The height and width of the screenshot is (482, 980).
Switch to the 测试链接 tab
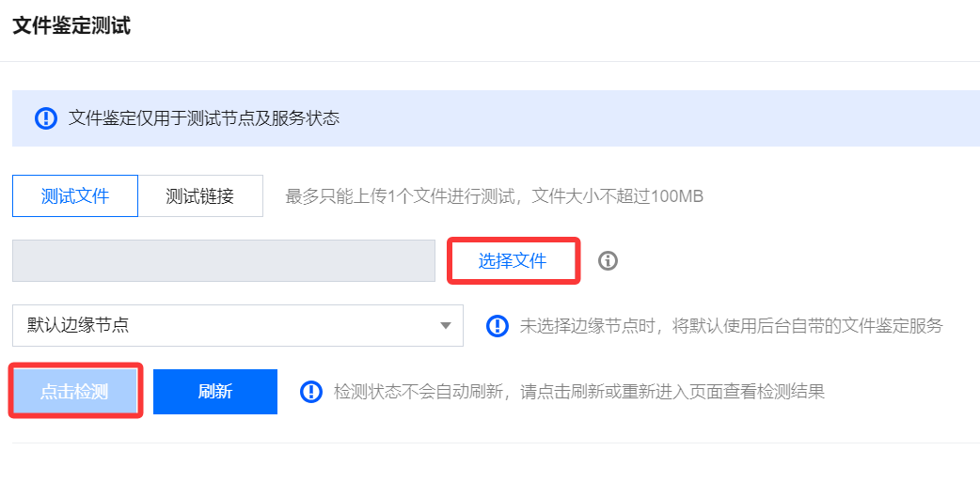point(199,196)
